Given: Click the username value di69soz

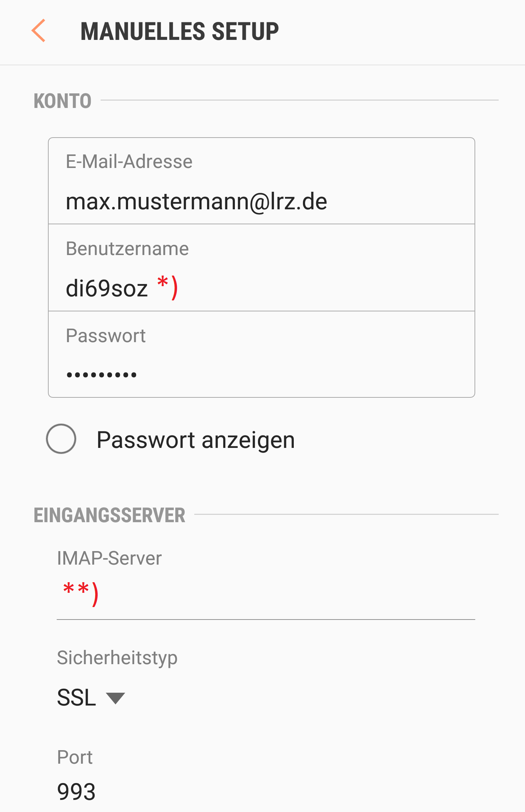Looking at the screenshot, I should 106,288.
